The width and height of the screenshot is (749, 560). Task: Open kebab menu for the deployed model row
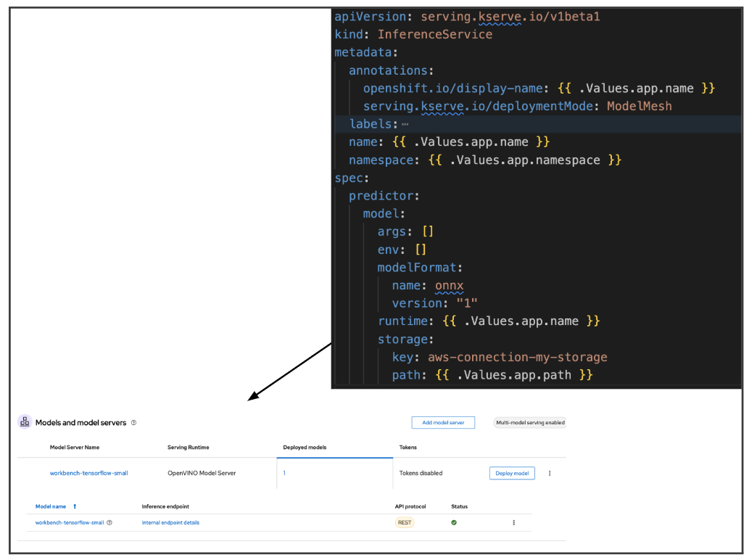pos(513,522)
